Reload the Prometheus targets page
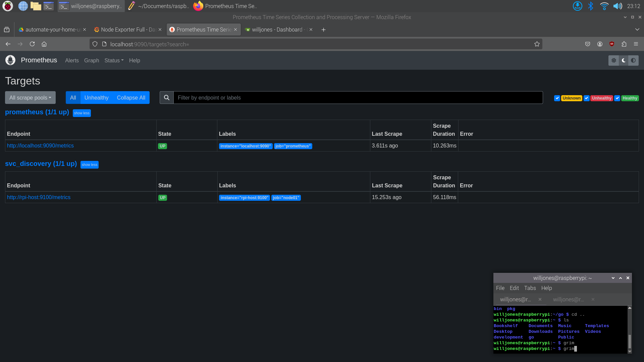 [32, 44]
